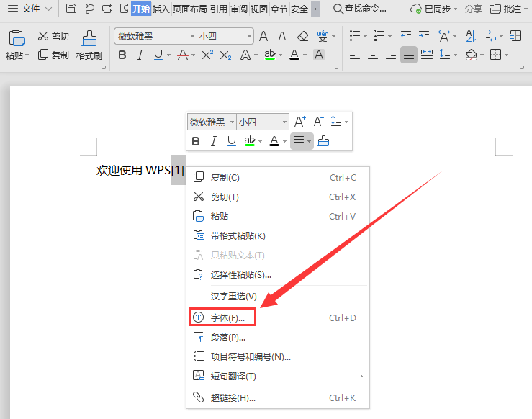
Task: Expand more ribbon tabs arrow
Action: pos(316,9)
